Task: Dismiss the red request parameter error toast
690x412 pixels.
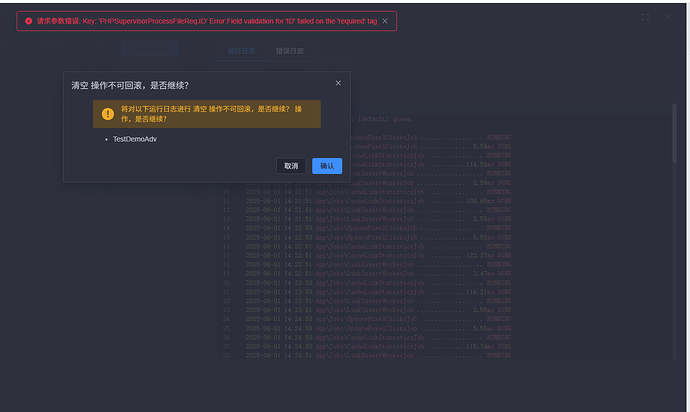Action: coord(385,21)
